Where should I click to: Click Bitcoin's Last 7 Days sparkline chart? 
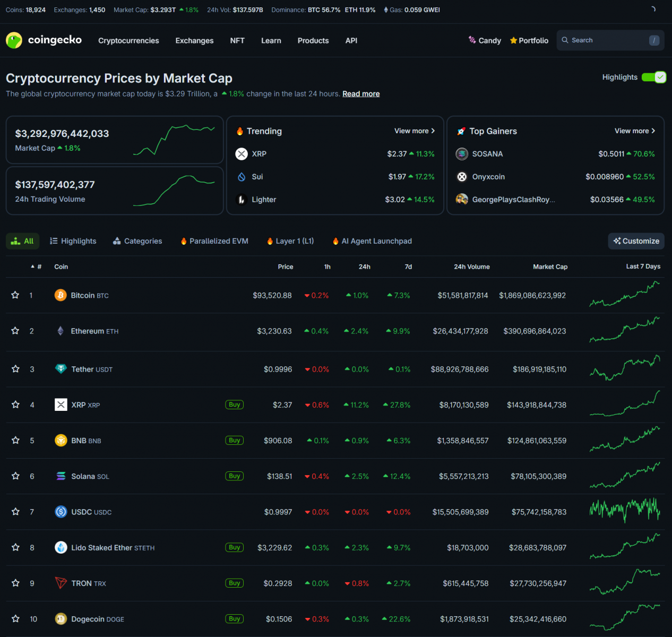pyautogui.click(x=624, y=295)
